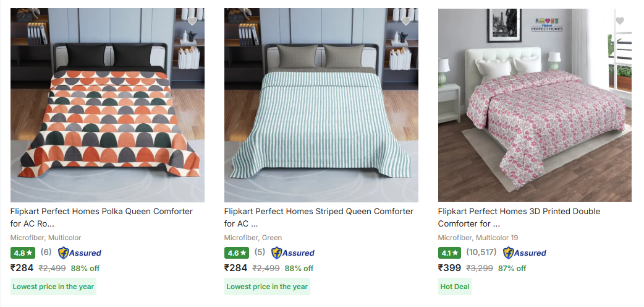Screen dimensions: 644x307
Task: Open the 3D Printed Double Comforter link
Action: [519, 217]
